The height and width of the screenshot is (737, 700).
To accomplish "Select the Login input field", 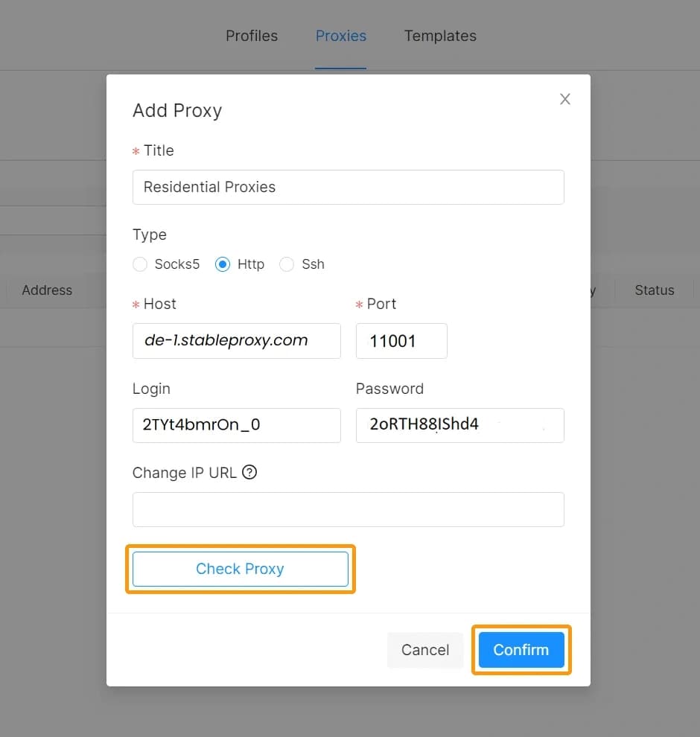I will [x=236, y=425].
